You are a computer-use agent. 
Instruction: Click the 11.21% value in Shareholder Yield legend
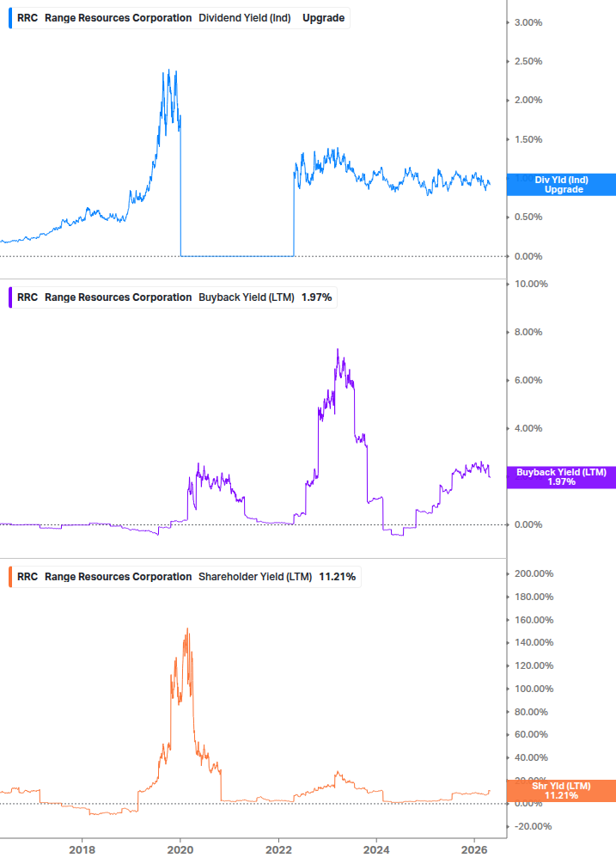pos(337,577)
